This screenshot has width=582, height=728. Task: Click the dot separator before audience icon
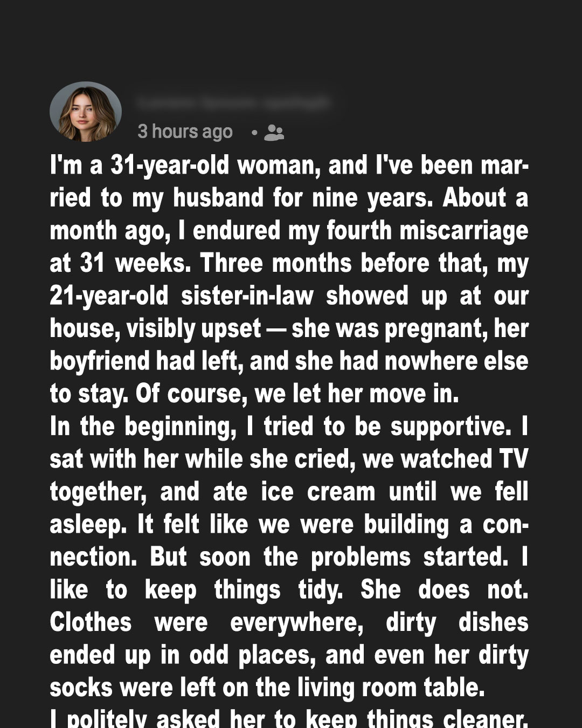pyautogui.click(x=254, y=132)
